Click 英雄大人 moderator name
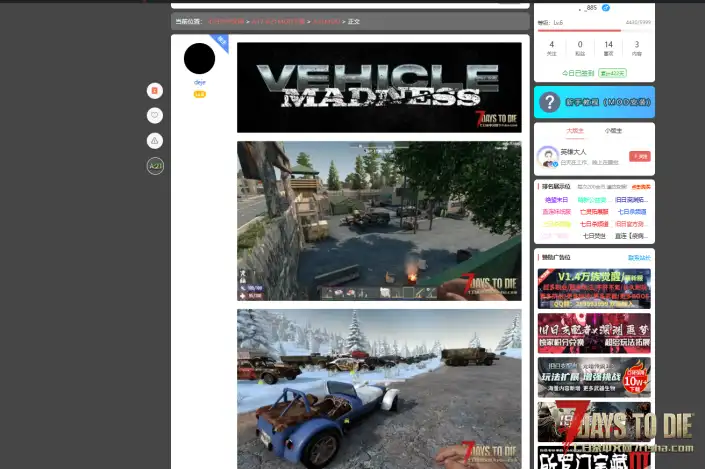This screenshot has height=469, width=705. (573, 152)
